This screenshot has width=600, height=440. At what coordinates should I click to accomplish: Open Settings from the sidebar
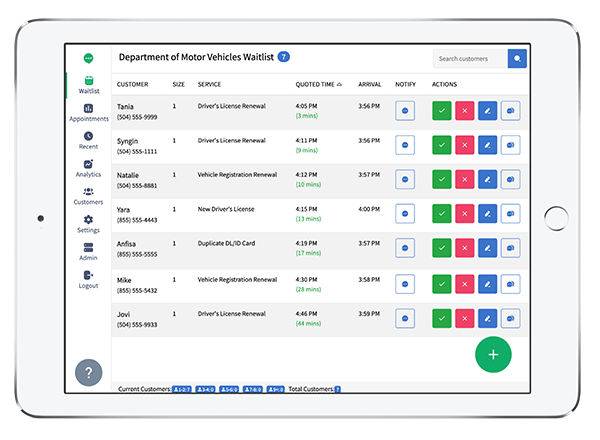(x=88, y=224)
